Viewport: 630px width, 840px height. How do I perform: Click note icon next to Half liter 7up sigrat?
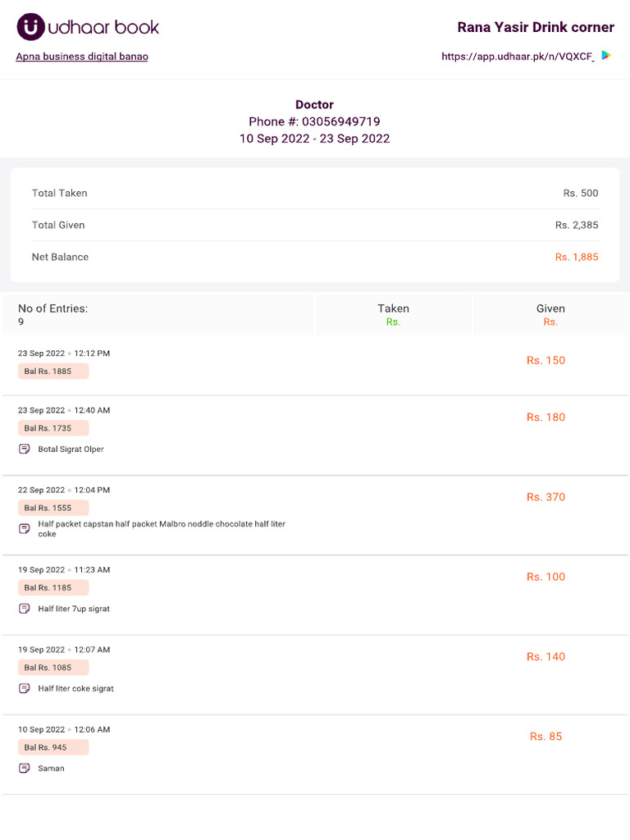pyautogui.click(x=25, y=609)
